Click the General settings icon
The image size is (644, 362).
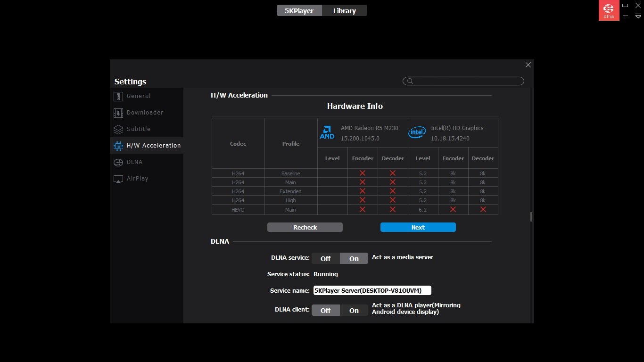(x=118, y=96)
